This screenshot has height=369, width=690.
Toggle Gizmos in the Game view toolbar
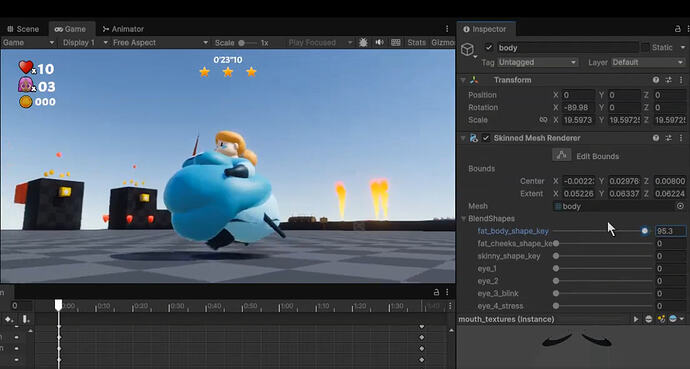coord(442,43)
